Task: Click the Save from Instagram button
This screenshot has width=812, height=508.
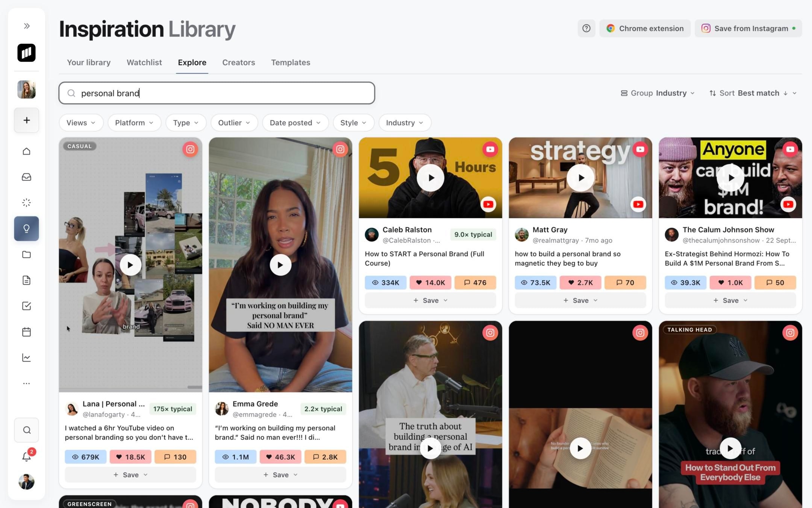Action: coord(748,28)
